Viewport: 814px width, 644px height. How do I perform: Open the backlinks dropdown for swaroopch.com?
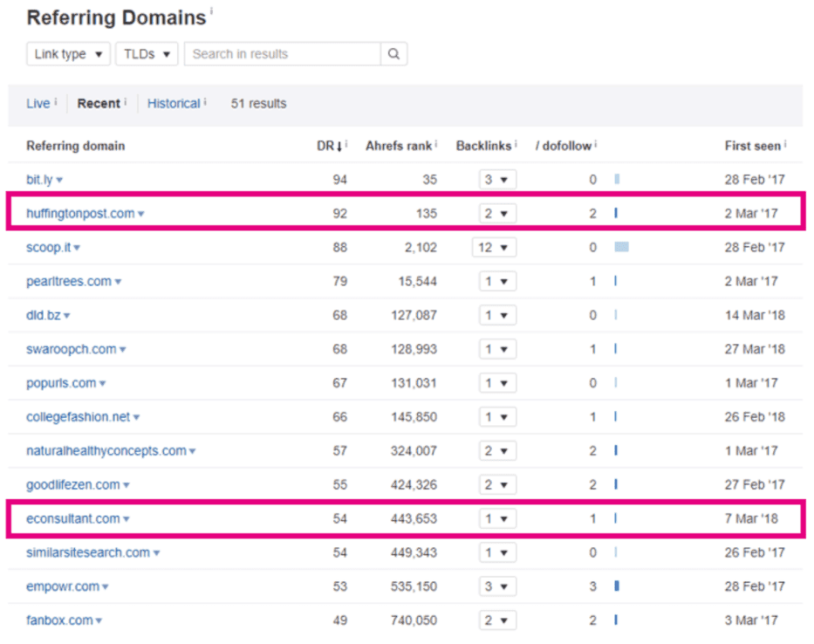point(497,349)
